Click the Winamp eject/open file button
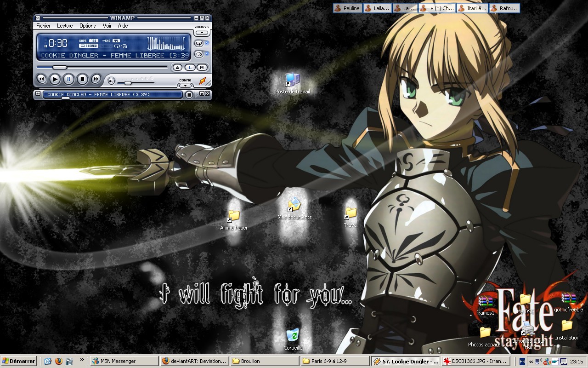Viewport: 588px width, 368px height. (178, 67)
